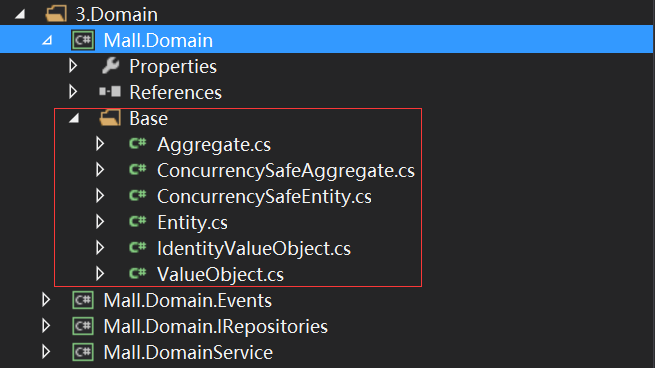Collapse the Base folder
Screen dimensions: 655x368
(x=74, y=119)
